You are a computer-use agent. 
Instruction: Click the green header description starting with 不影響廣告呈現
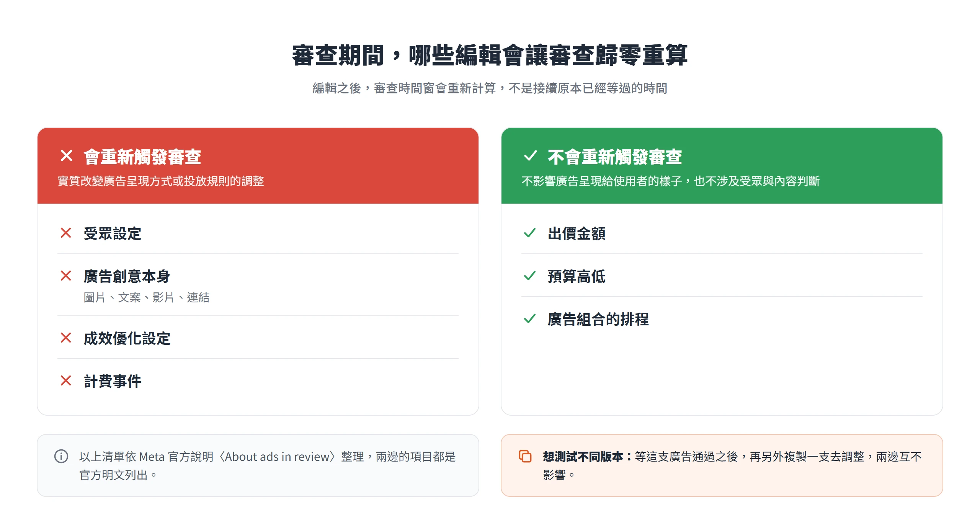(x=670, y=181)
